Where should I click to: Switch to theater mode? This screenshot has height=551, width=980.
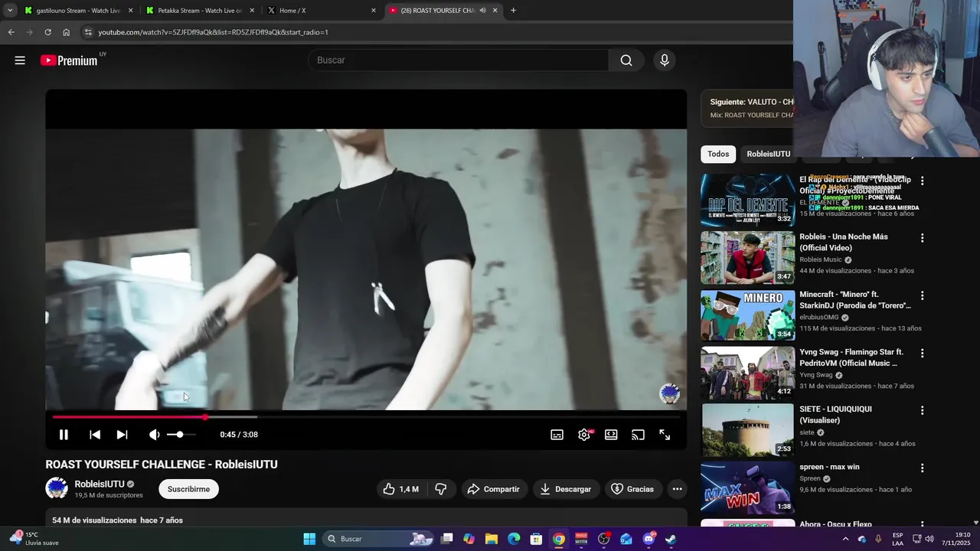point(611,435)
